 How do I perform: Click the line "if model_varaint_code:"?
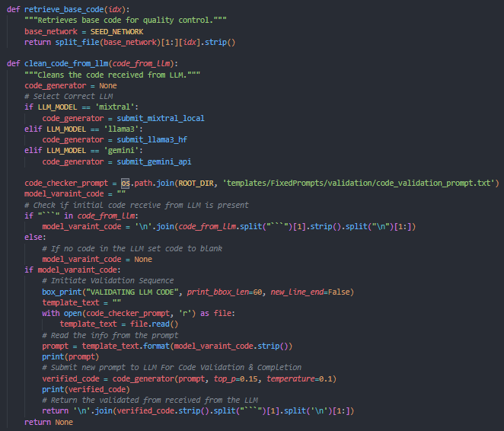(72, 270)
